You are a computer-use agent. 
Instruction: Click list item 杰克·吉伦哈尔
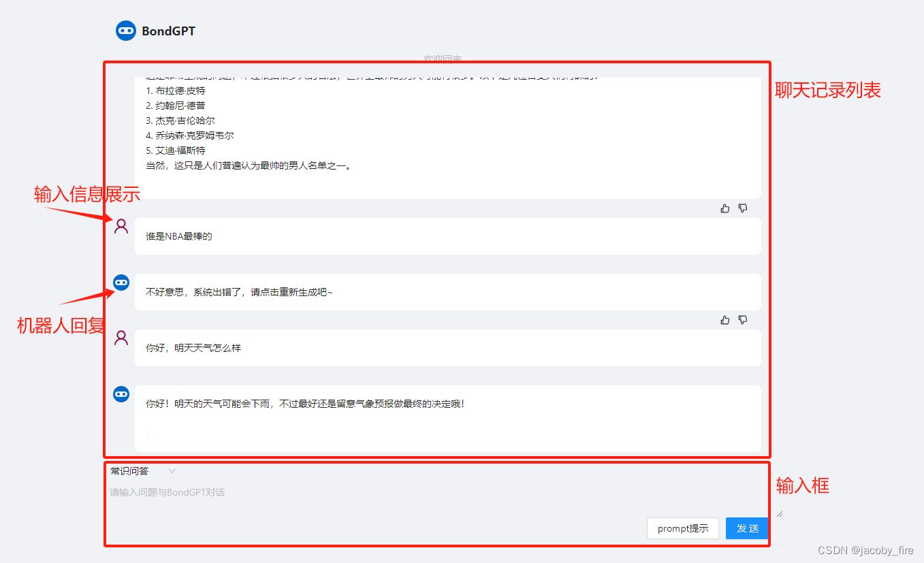(180, 120)
